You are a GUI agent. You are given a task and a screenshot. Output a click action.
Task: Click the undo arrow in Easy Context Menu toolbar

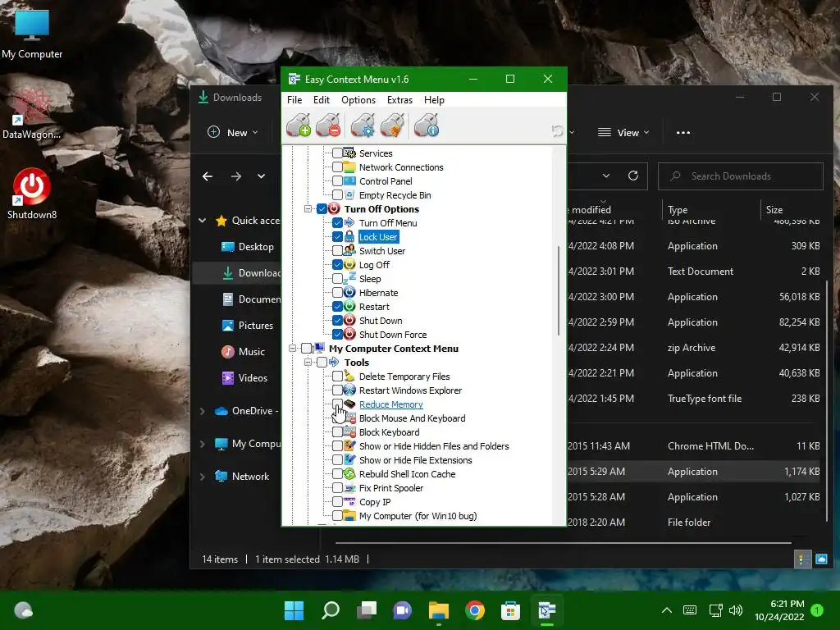pyautogui.click(x=557, y=131)
